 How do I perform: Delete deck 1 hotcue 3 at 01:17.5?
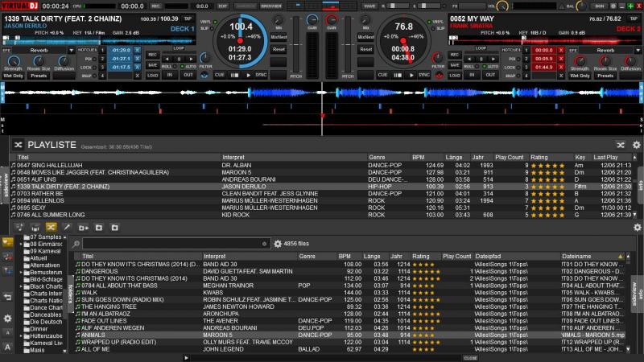click(138, 67)
